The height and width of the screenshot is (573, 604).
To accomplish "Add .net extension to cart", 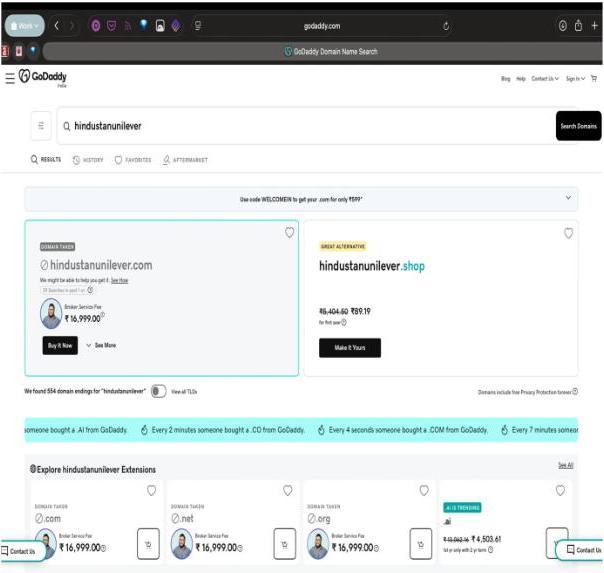I will pyautogui.click(x=285, y=544).
